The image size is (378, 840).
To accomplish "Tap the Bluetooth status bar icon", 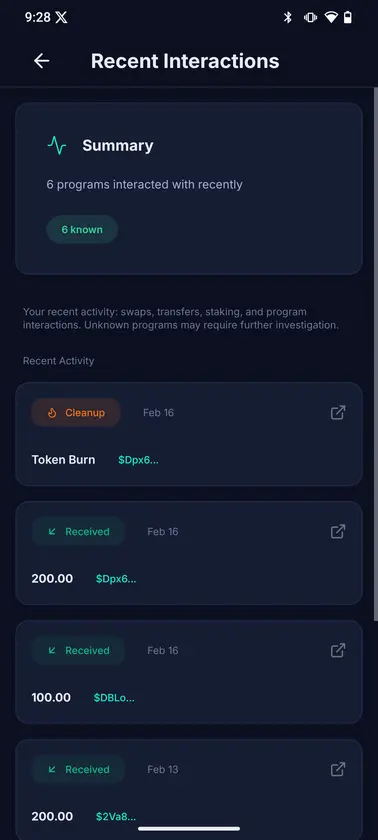I will pos(288,18).
